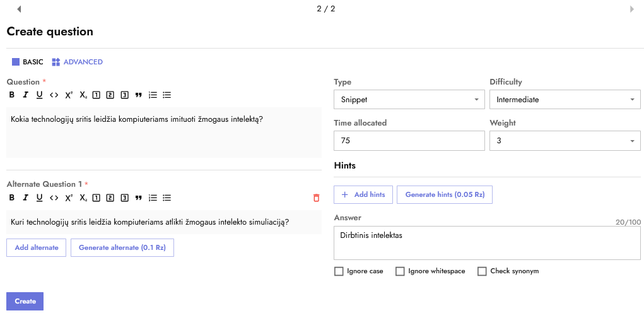Expand the Difficulty dropdown set to Intermediate

(565, 100)
